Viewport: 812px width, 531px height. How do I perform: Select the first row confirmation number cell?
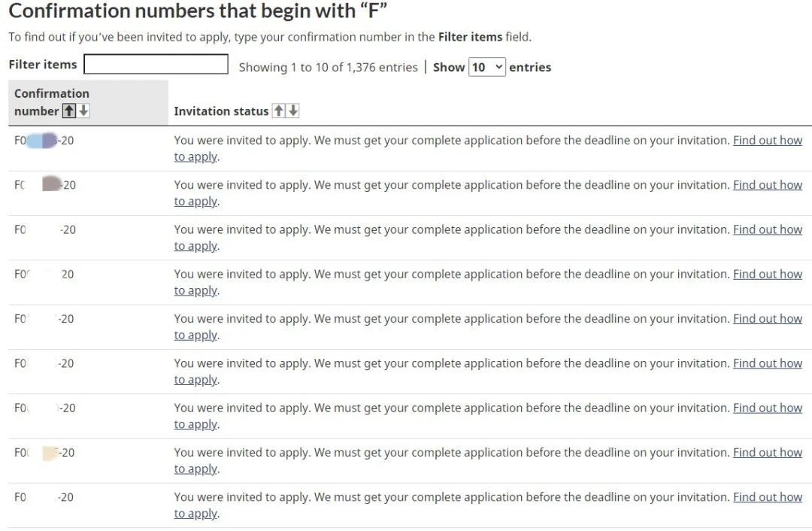[88, 149]
